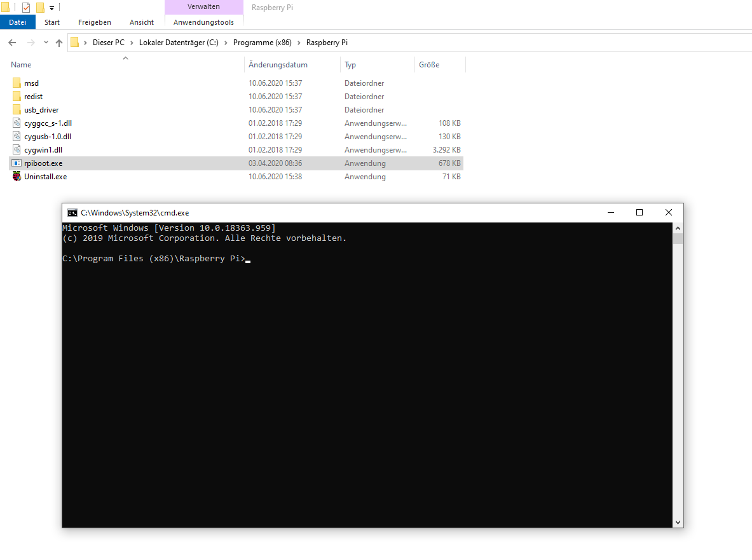The width and height of the screenshot is (752, 560).
Task: Sort by Änderungsdatum column header
Action: pos(292,65)
